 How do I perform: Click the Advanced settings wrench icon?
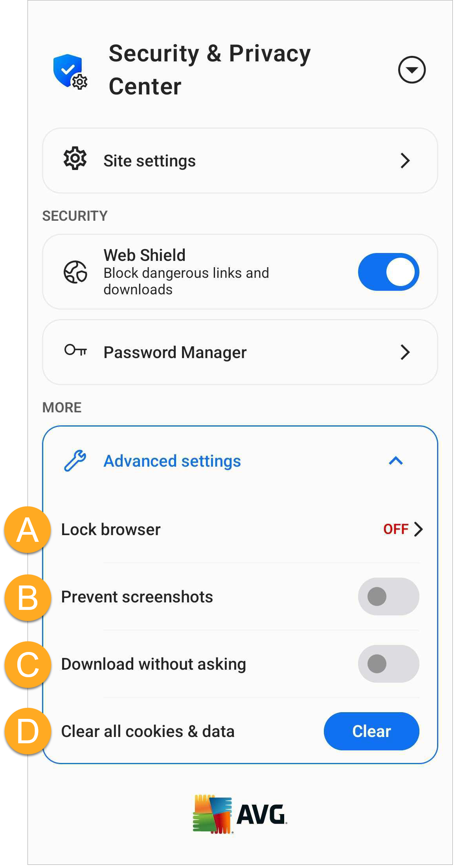(75, 461)
